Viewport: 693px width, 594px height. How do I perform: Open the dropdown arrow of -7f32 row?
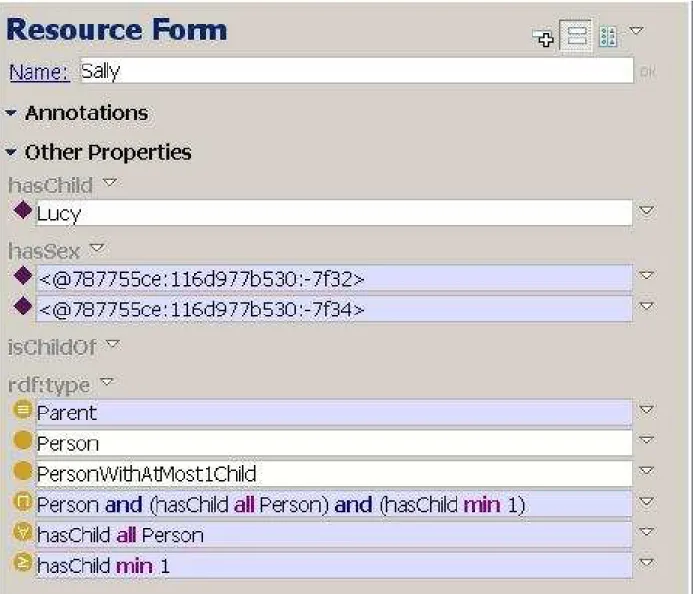(646, 275)
